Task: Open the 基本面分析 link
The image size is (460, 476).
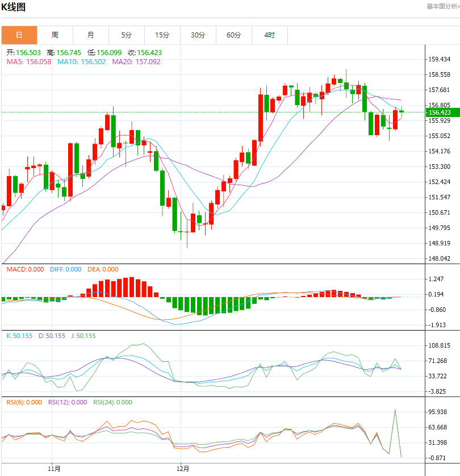Action: pyautogui.click(x=442, y=7)
